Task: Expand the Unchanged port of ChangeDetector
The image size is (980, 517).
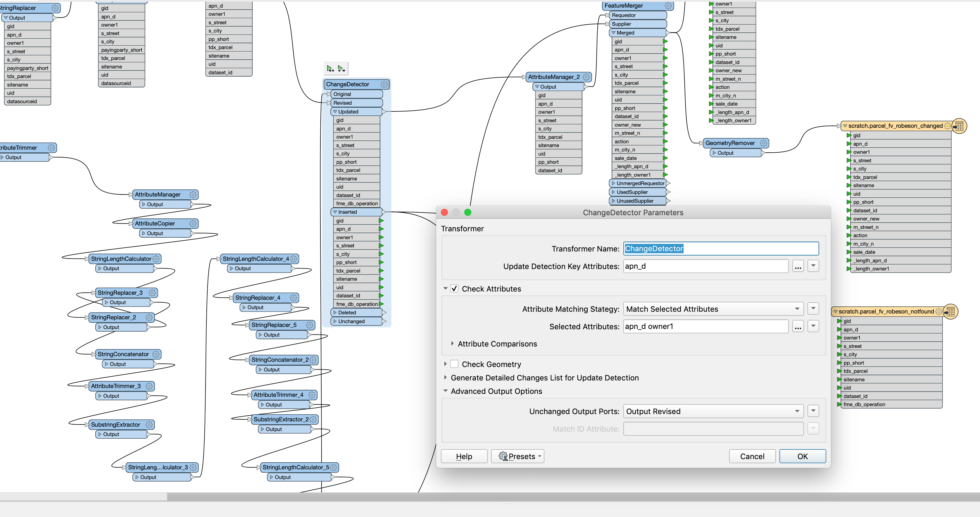Action: 335,321
